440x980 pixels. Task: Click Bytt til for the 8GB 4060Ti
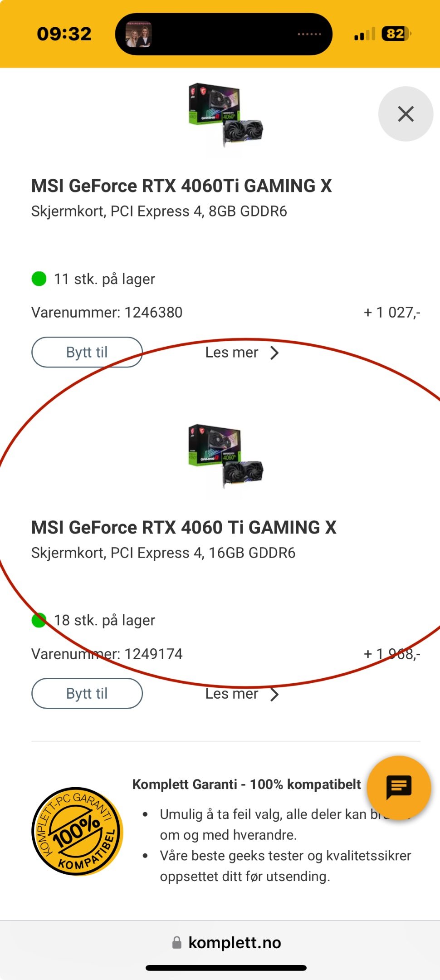click(x=87, y=352)
